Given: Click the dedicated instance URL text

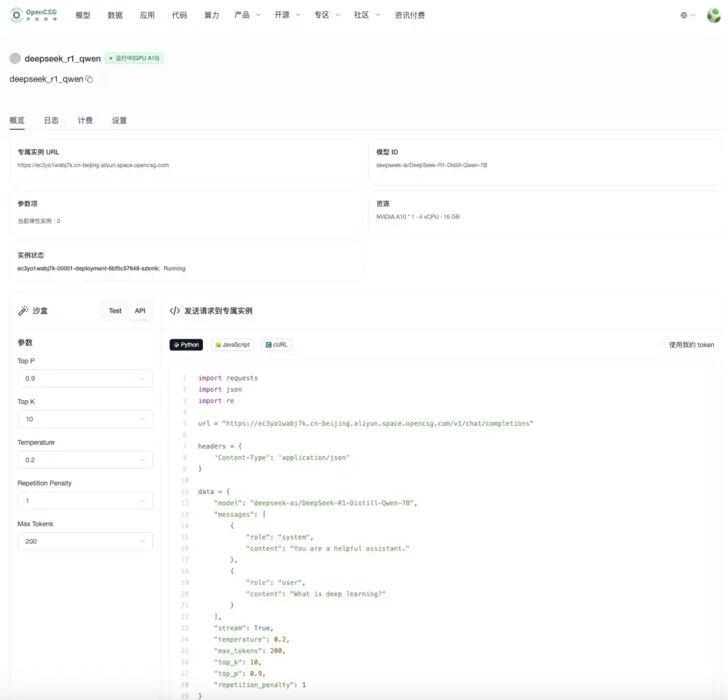Looking at the screenshot, I should click(x=93, y=165).
